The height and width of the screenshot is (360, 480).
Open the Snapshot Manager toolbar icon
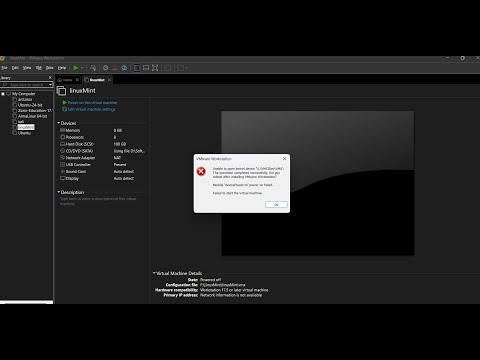coord(124,68)
